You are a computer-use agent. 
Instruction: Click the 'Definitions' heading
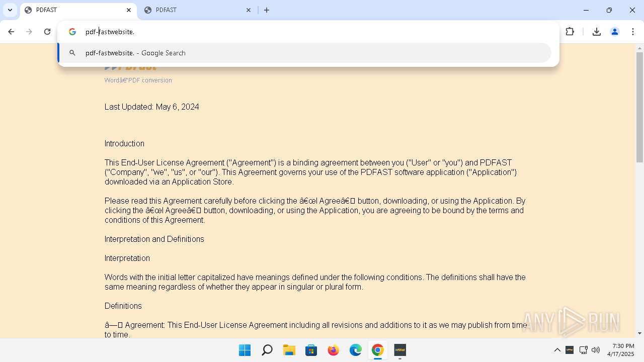point(123,306)
